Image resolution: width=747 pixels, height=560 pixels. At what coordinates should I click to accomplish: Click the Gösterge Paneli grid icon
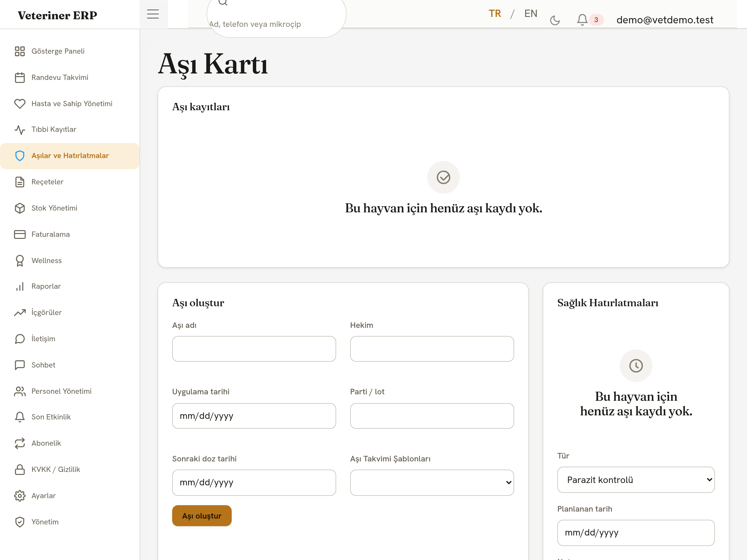20,51
